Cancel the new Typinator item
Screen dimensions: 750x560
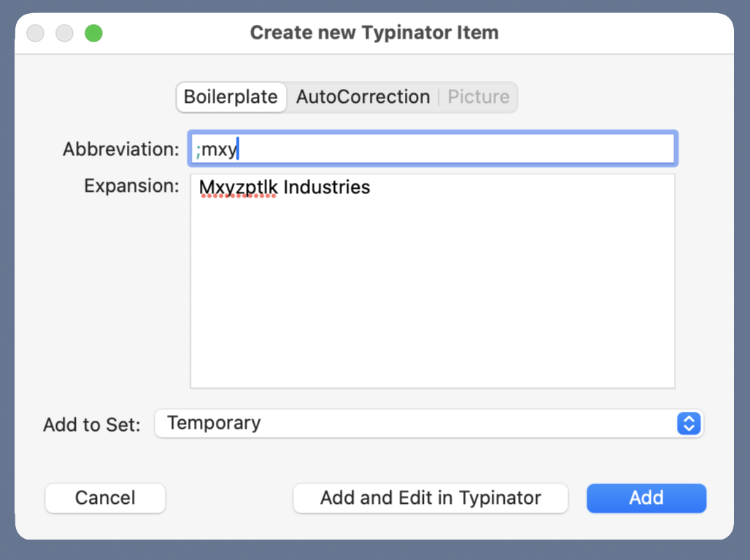(105, 498)
